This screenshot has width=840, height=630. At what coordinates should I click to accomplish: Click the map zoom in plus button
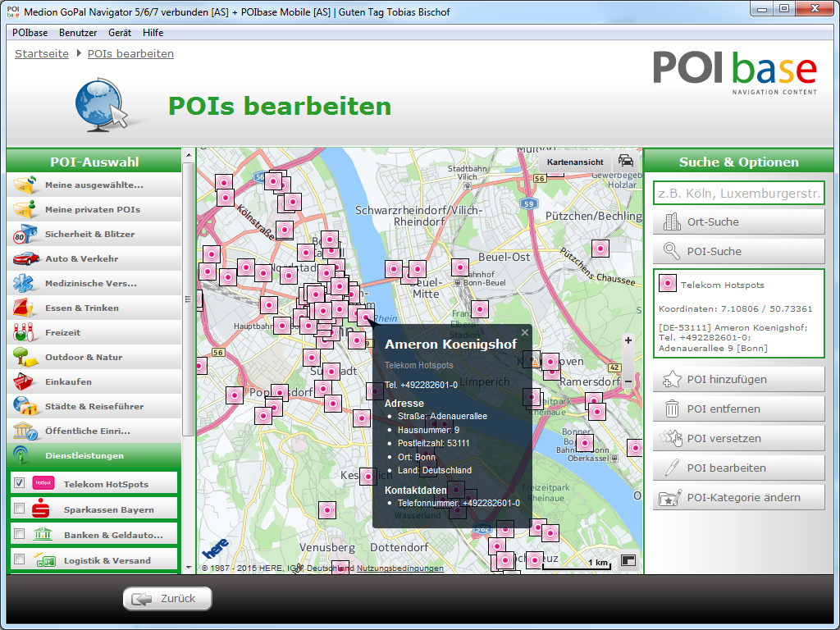628,340
